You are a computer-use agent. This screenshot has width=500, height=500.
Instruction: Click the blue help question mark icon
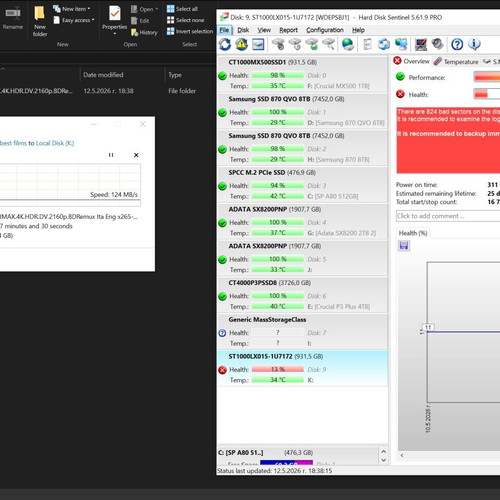click(x=457, y=44)
